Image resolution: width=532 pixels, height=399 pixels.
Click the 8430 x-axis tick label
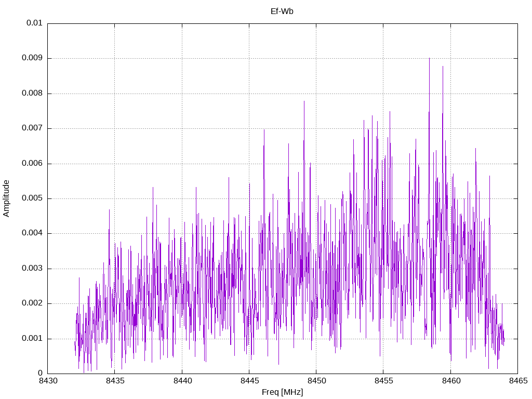pyautogui.click(x=48, y=381)
